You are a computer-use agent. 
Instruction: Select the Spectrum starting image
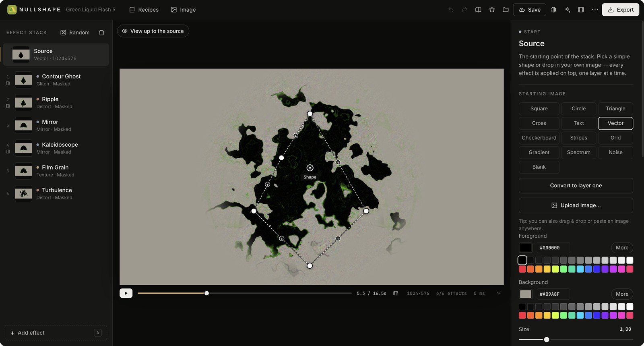pyautogui.click(x=578, y=152)
